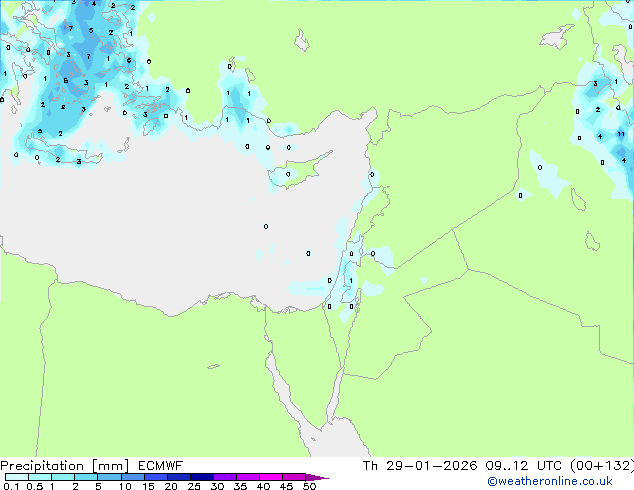Click the 'Precipitation [mm]' title text
This screenshot has height=490, width=634.
coord(65,466)
